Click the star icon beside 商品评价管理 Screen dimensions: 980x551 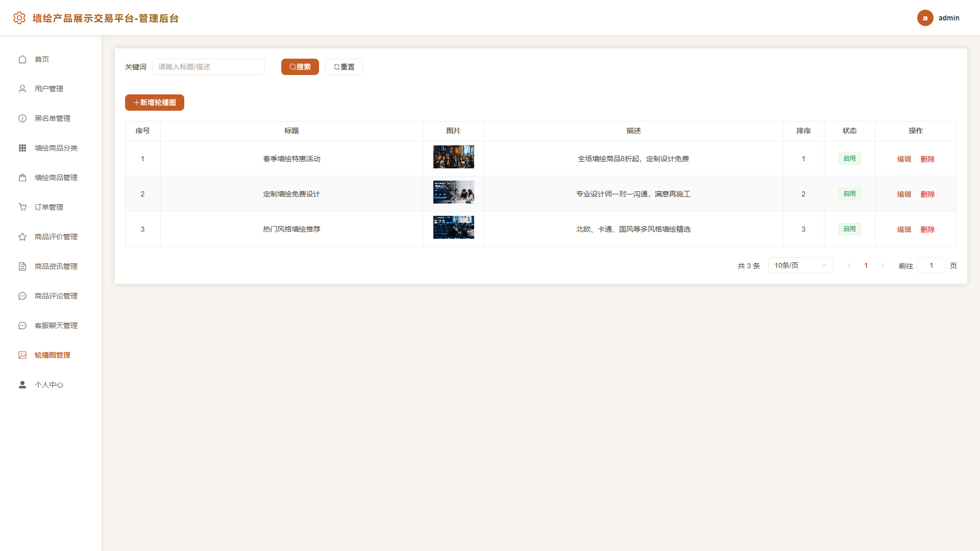22,237
